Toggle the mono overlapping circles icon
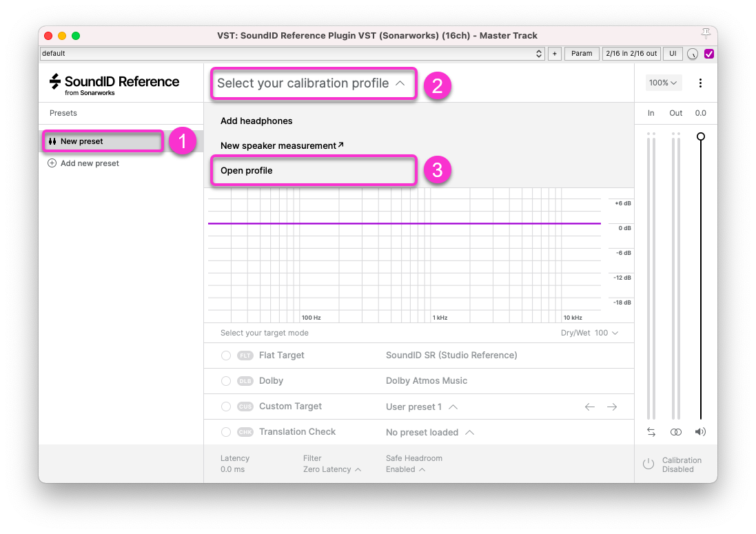756x534 pixels. click(676, 432)
